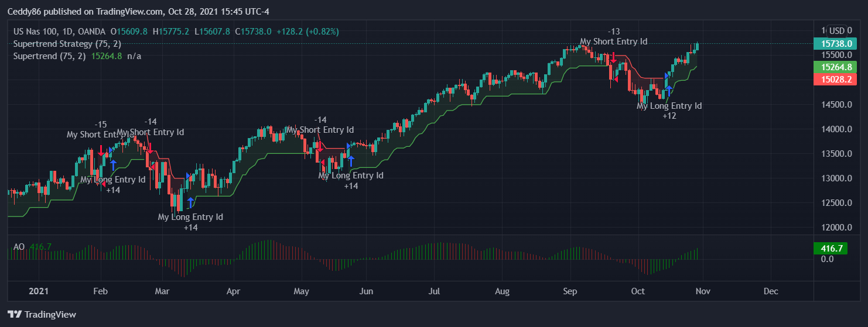Click the low value L15607.8

click(x=212, y=32)
